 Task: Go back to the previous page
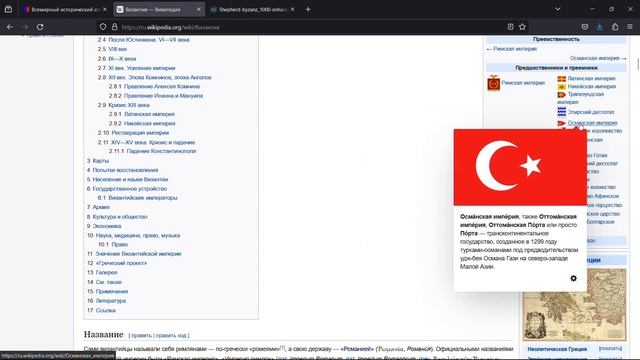click(x=10, y=27)
